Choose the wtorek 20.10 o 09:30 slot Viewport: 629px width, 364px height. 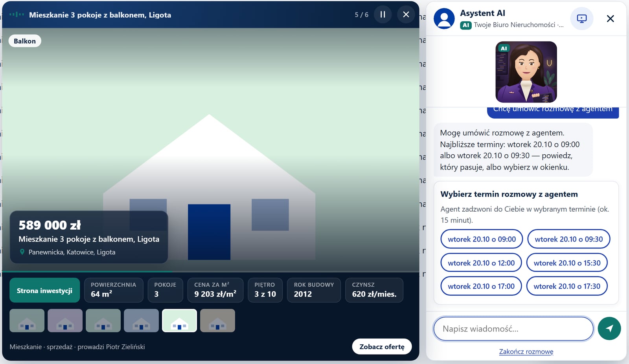[568, 239]
